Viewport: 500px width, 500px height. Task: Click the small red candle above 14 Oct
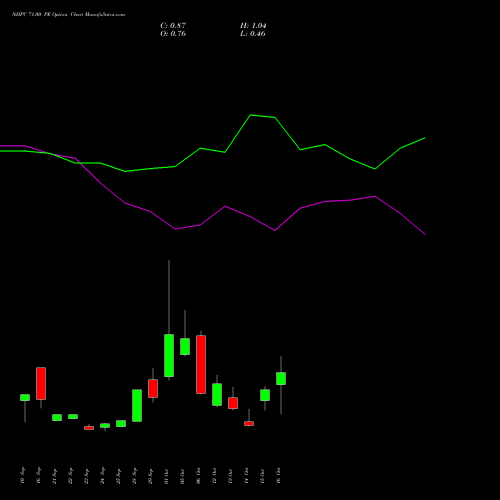(x=249, y=423)
